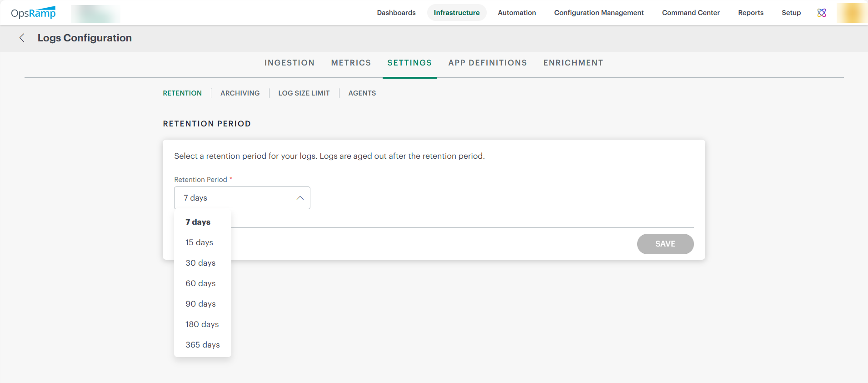Open the Dashboards menu
Image resolution: width=868 pixels, height=383 pixels.
396,13
